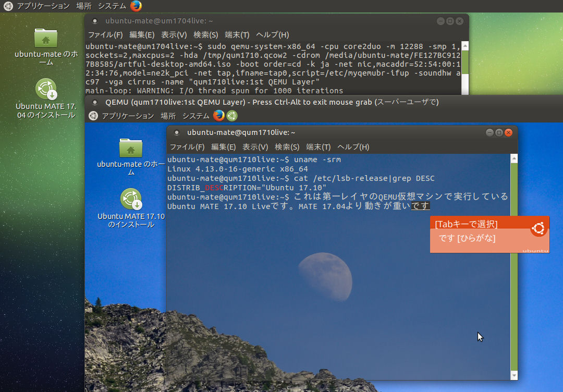
Task: Open 検索(S) menu in um1704live terminal
Action: pos(206,35)
